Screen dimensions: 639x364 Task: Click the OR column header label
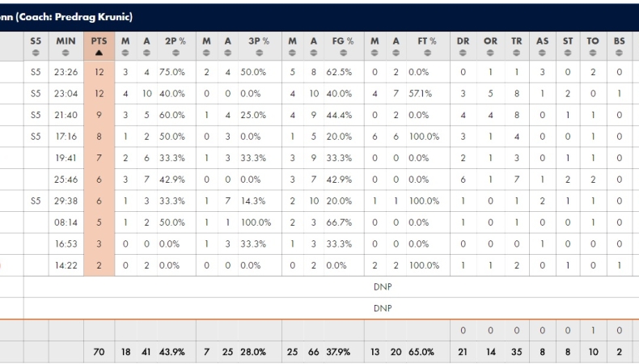tap(490, 40)
